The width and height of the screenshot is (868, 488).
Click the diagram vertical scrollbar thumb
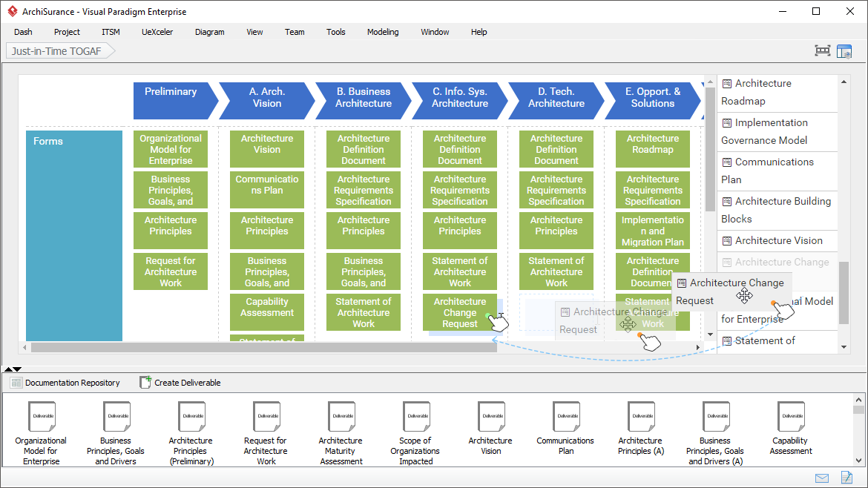pos(710,149)
